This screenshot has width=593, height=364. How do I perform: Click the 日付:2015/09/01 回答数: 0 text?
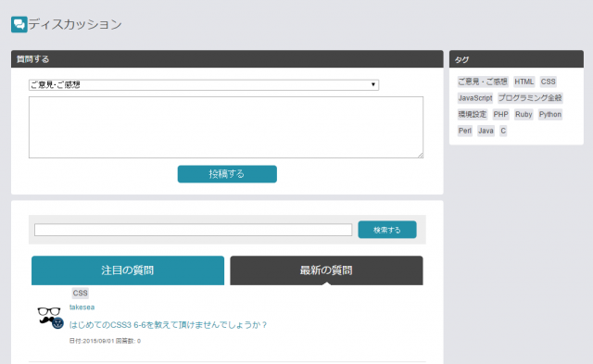105,341
